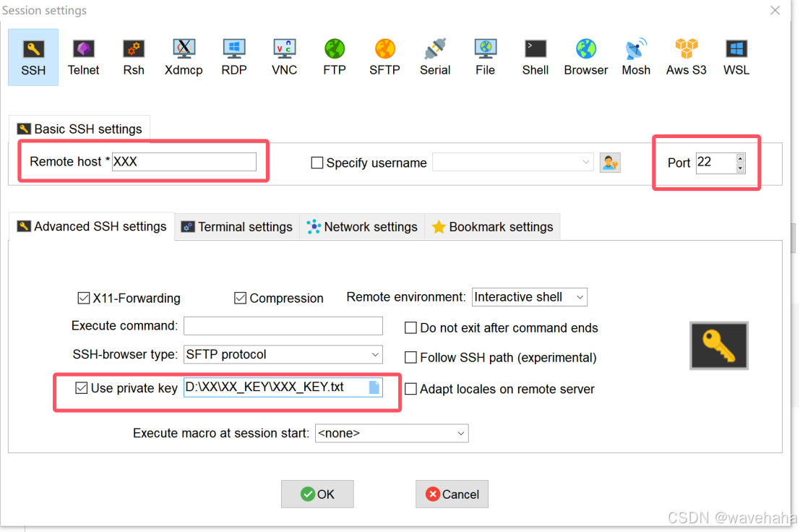Toggle the X11-Forwarding checkbox
Image resolution: width=800 pixels, height=532 pixels.
click(84, 298)
